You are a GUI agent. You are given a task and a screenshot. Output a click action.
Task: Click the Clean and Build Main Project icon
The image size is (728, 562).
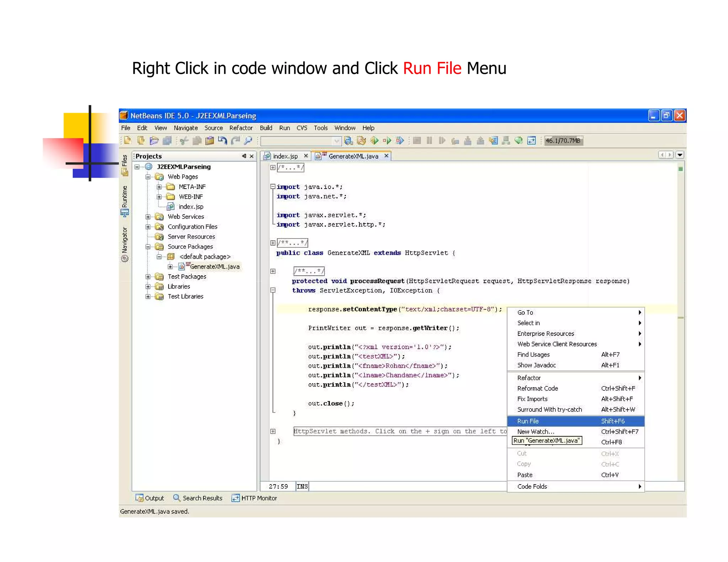[x=361, y=141]
